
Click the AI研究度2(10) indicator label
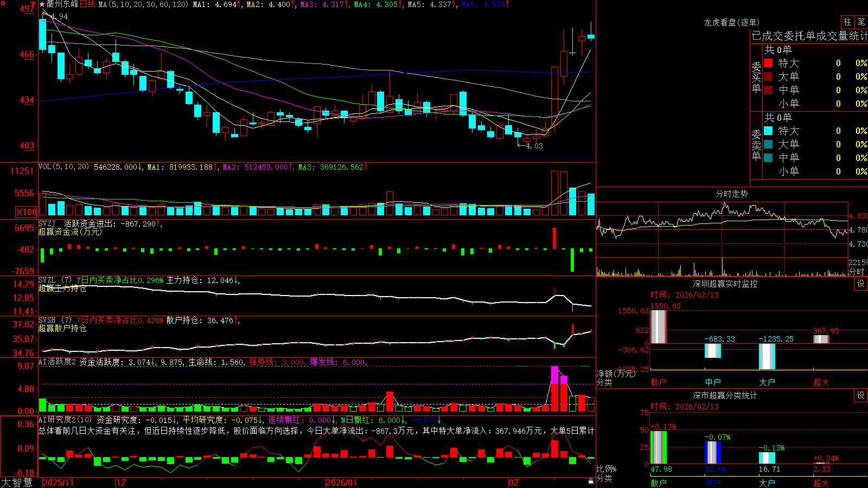pyautogui.click(x=65, y=420)
